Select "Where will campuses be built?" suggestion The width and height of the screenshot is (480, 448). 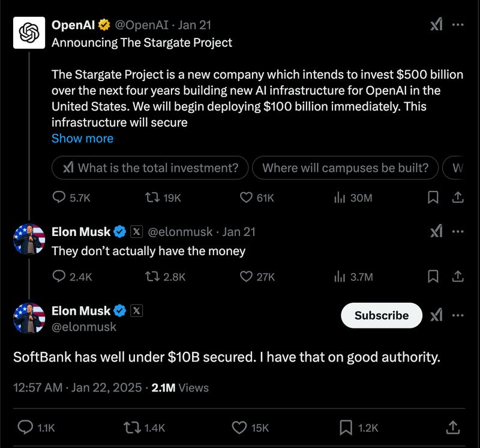pos(345,168)
